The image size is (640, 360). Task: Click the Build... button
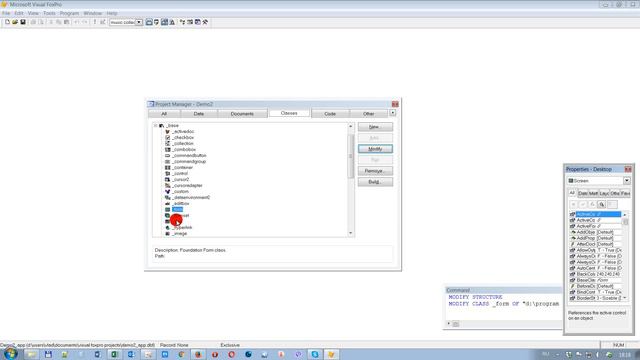[375, 182]
